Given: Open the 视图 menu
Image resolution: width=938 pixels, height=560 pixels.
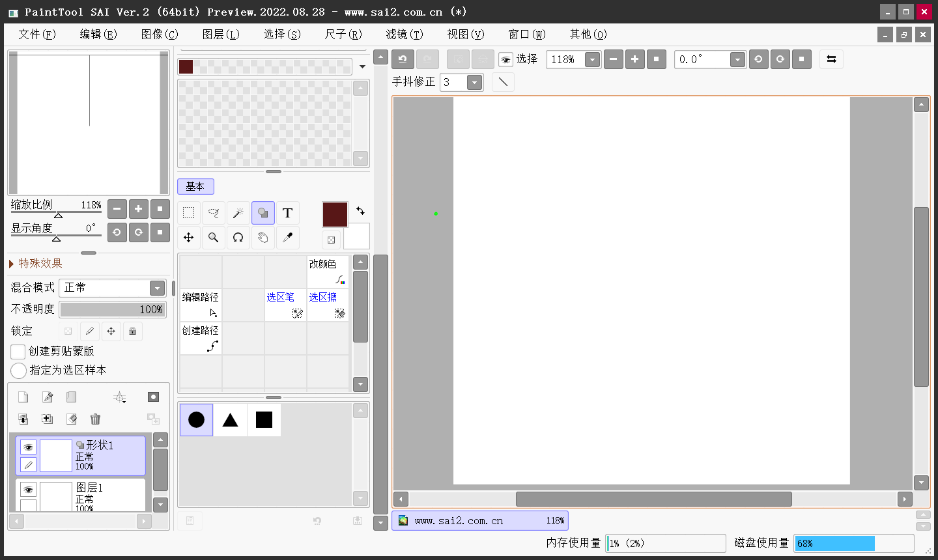Looking at the screenshot, I should coord(465,35).
